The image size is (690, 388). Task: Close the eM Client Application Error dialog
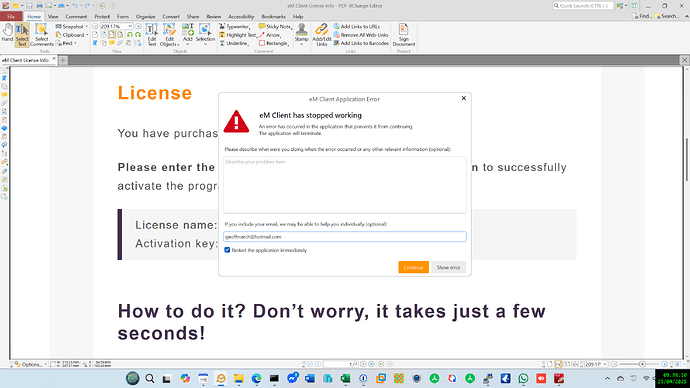[463, 98]
